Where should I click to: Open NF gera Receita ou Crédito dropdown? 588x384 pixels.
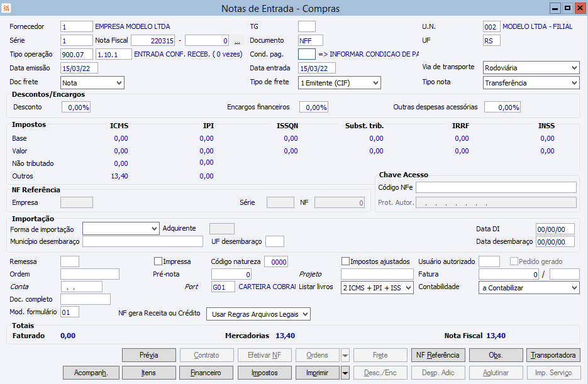coord(306,314)
